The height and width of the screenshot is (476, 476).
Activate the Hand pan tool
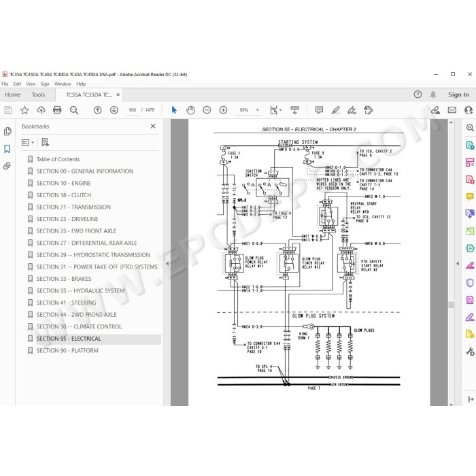(190, 110)
